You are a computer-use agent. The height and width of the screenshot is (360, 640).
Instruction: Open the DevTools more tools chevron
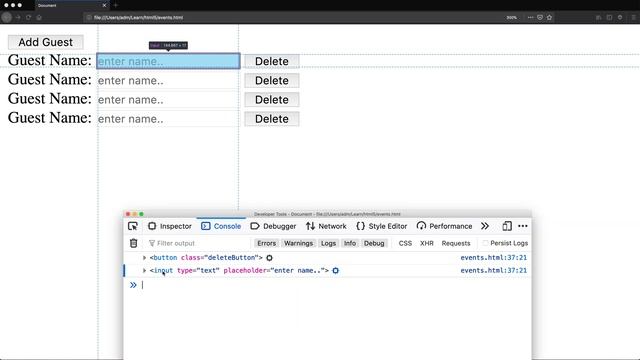484,226
